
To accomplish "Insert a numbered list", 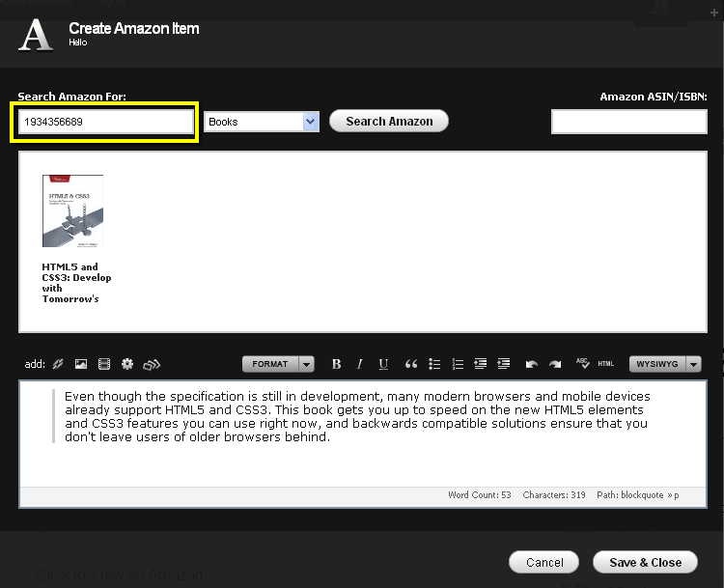I will 458,364.
